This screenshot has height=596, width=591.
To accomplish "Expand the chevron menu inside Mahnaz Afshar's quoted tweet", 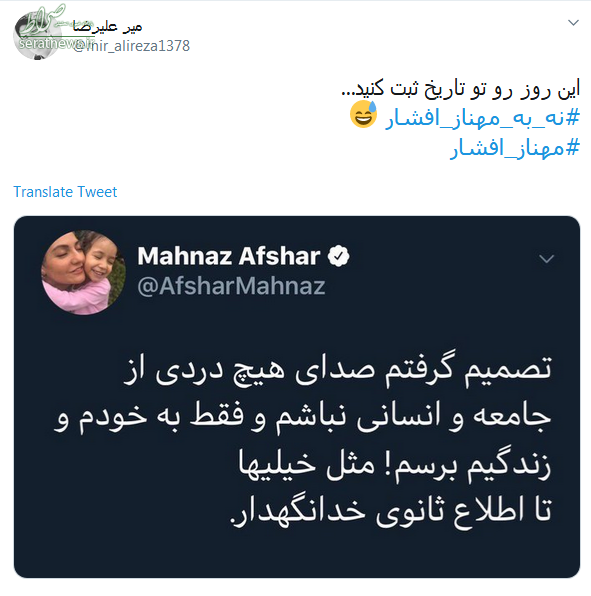I will click(x=547, y=259).
